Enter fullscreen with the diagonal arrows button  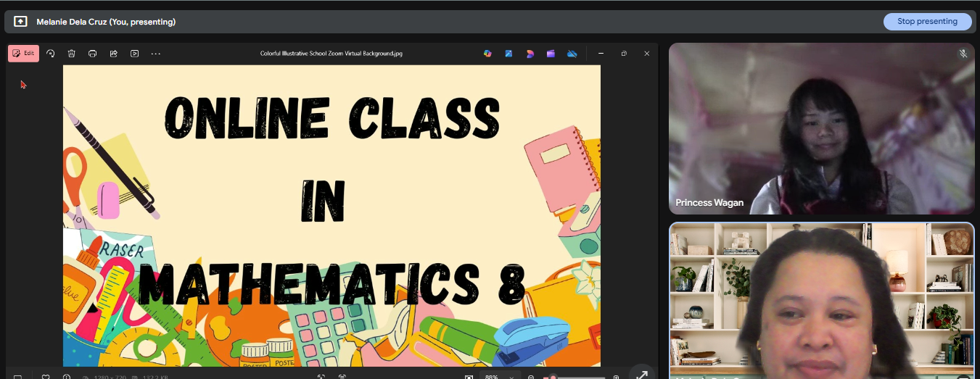tap(642, 373)
